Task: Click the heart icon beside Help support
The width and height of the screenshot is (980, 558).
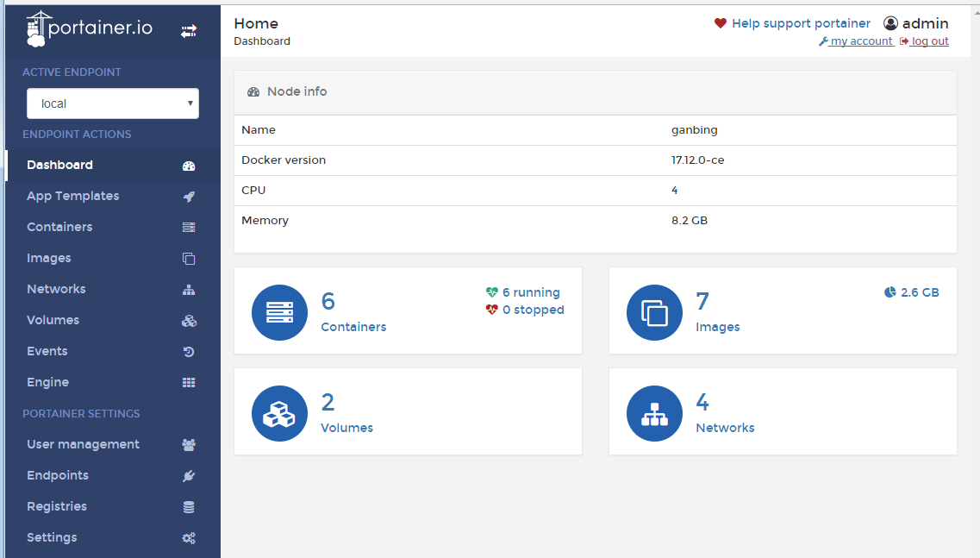Action: tap(721, 23)
